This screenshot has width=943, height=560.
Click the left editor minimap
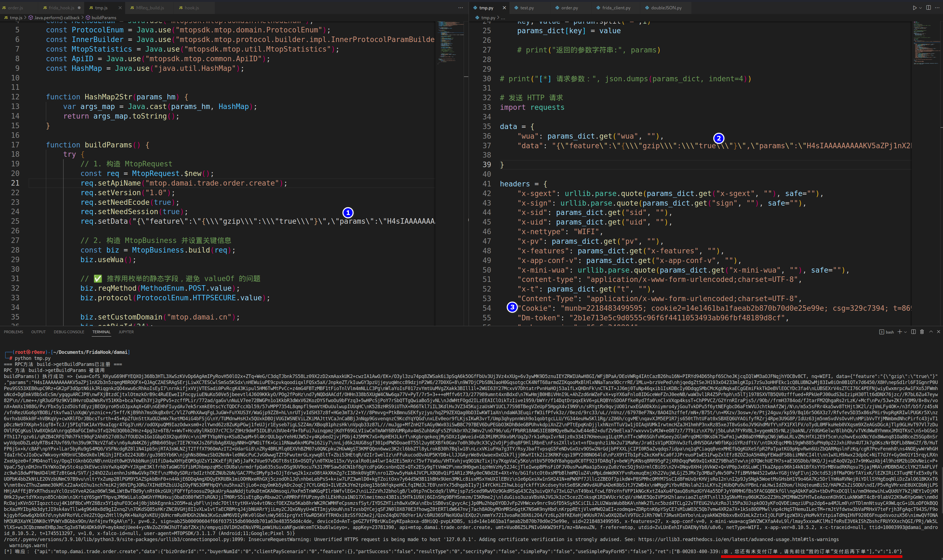pyautogui.click(x=449, y=41)
